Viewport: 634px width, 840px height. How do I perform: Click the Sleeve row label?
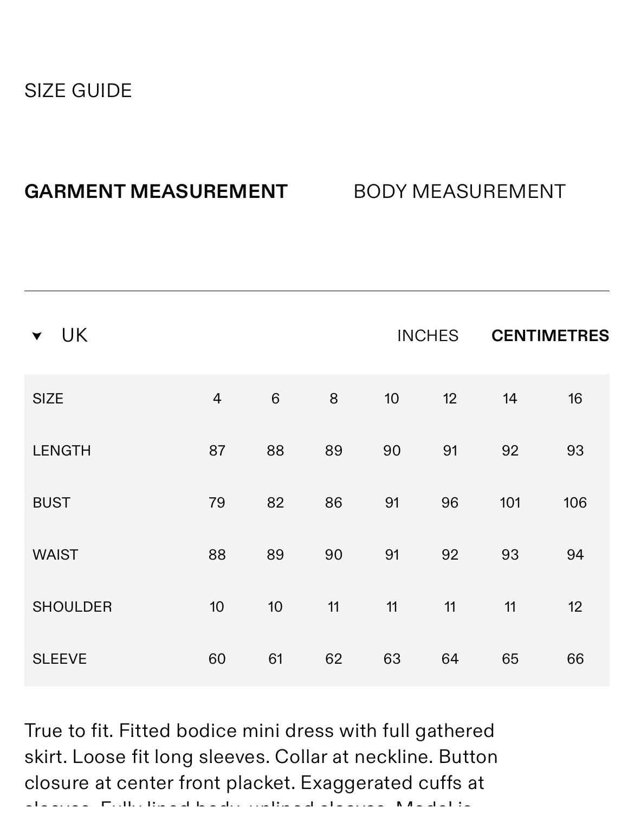coord(60,659)
